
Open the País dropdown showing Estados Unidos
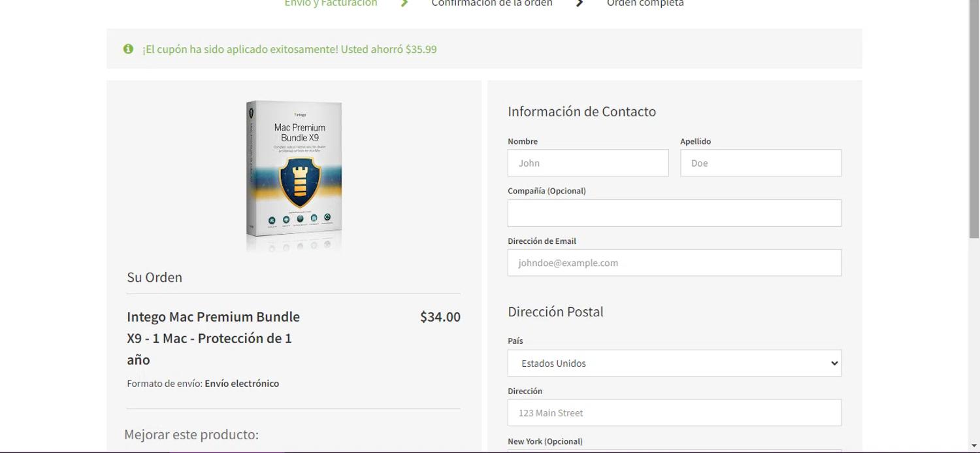674,363
